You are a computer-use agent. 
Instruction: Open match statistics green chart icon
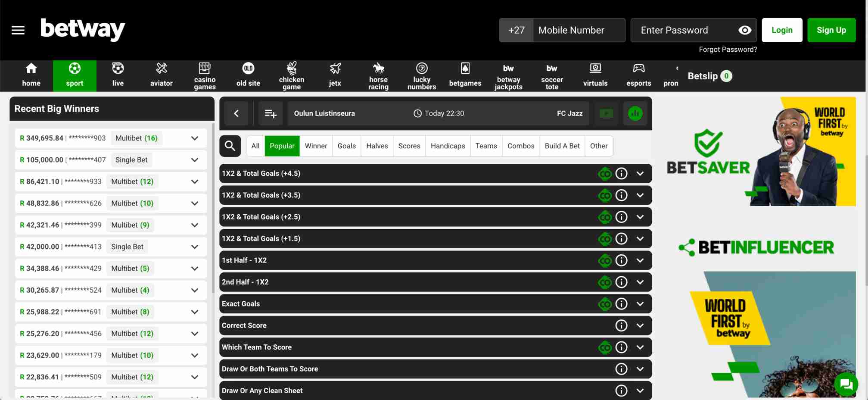click(x=635, y=113)
